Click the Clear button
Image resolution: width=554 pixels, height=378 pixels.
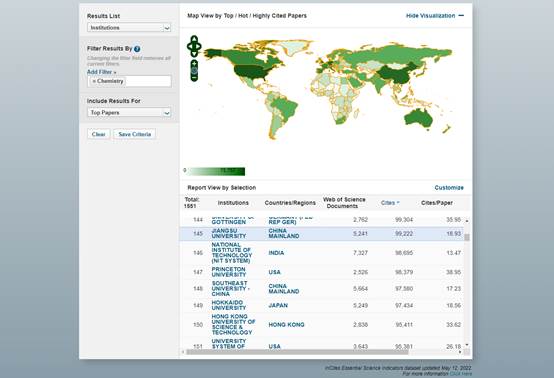[99, 134]
